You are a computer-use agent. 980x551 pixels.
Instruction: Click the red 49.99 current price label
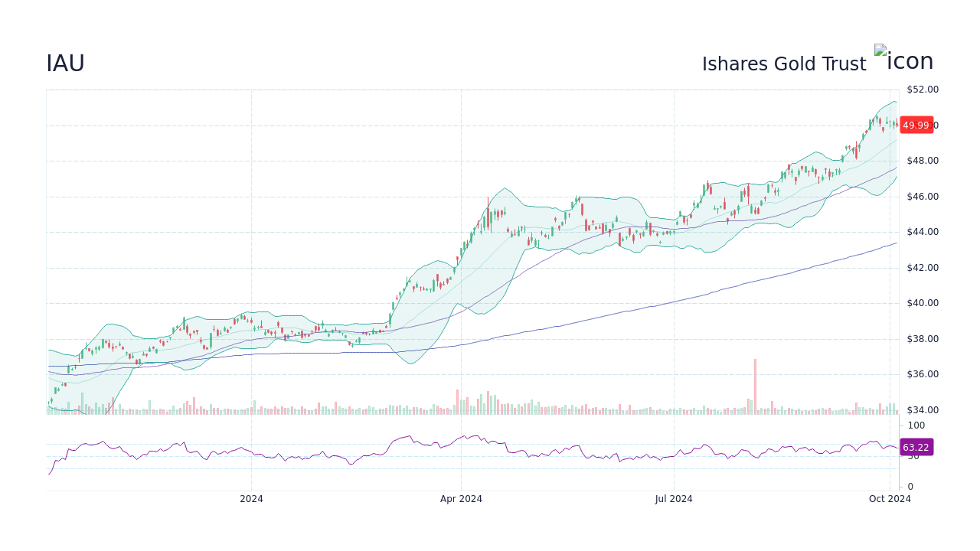coord(916,126)
